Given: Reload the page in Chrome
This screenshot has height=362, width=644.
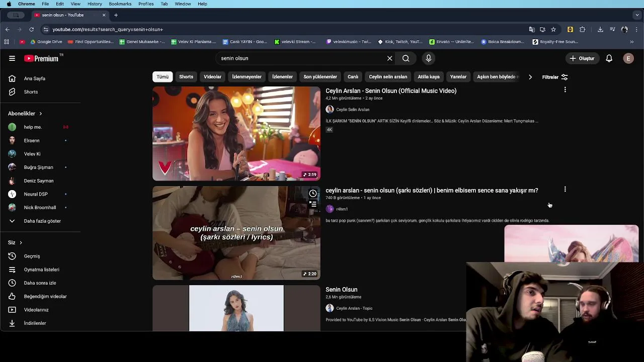Looking at the screenshot, I should pyautogui.click(x=31, y=30).
